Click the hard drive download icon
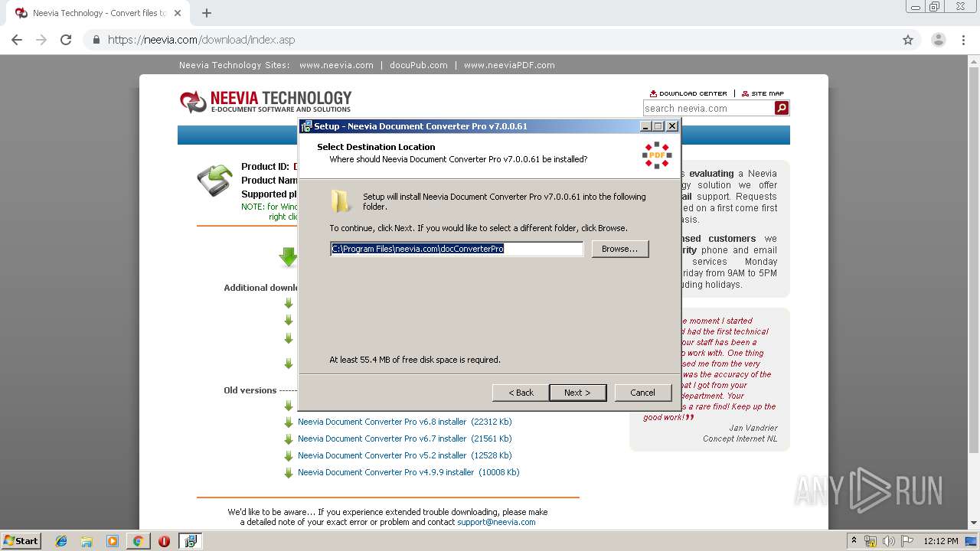The width and height of the screenshot is (980, 551). [x=215, y=180]
